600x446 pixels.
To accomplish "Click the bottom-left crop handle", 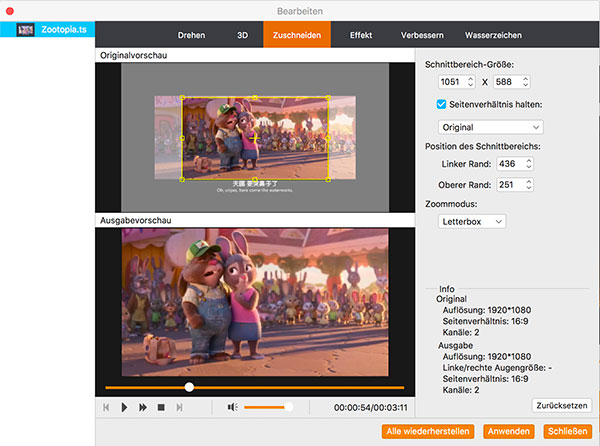I will point(182,179).
